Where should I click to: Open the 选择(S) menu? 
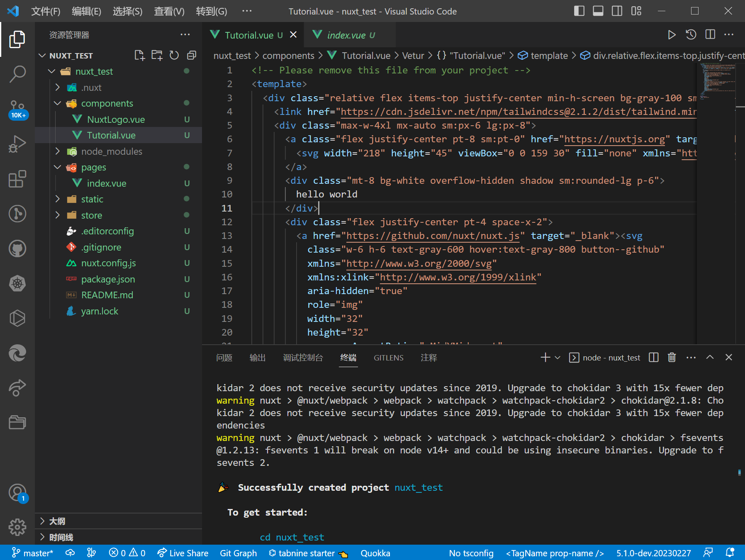(x=127, y=11)
